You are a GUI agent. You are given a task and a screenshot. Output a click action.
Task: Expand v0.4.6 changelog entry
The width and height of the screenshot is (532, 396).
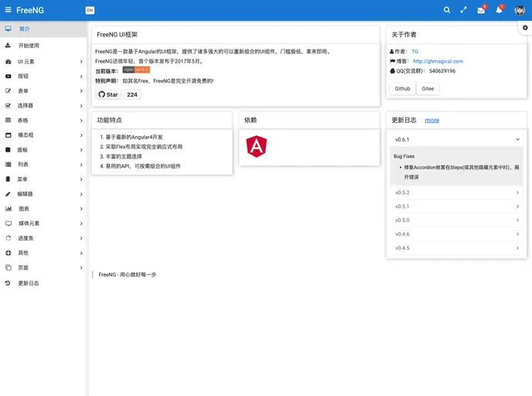pyautogui.click(x=456, y=234)
